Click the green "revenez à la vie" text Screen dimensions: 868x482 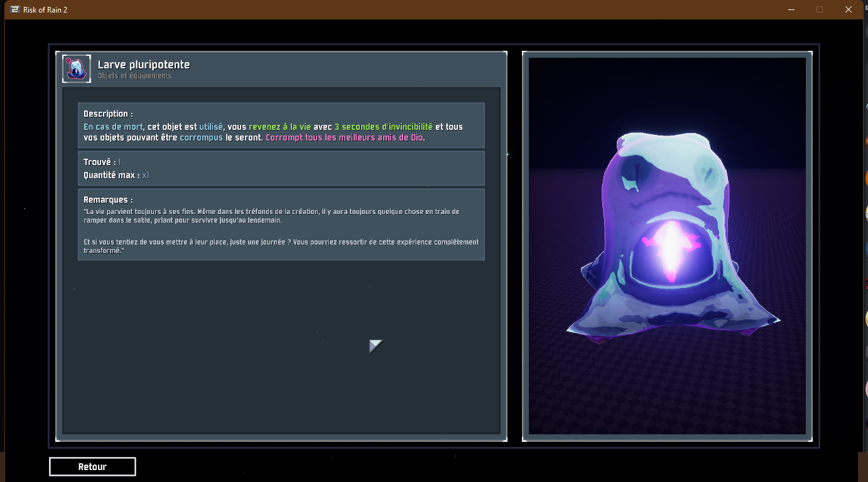pyautogui.click(x=279, y=127)
